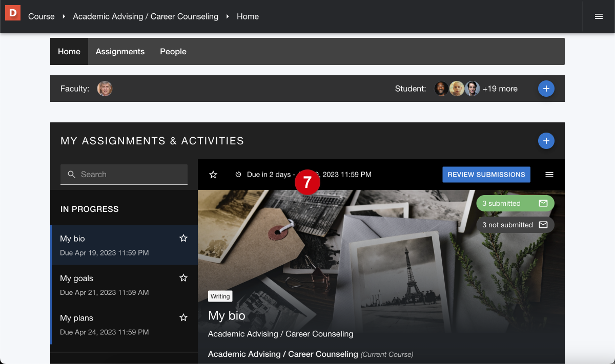Click the first student avatar
The width and height of the screenshot is (615, 364).
coord(442,89)
